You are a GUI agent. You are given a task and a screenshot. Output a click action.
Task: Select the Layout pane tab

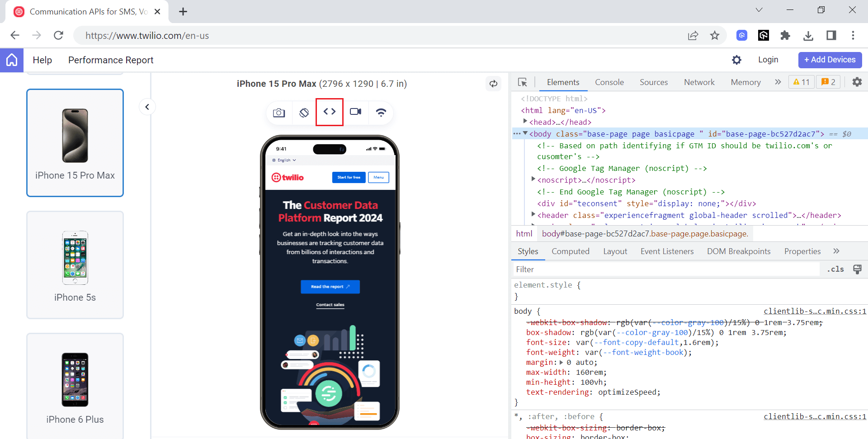615,251
